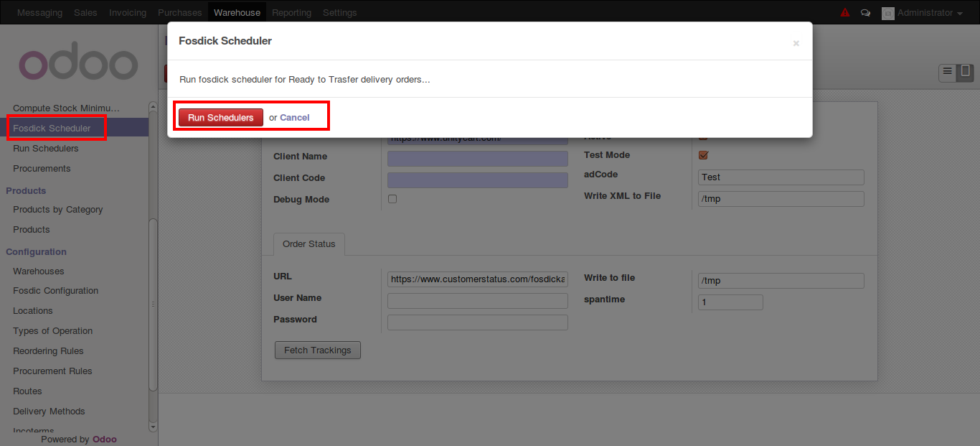
Task: Select the Warehouse menu
Action: (237, 13)
